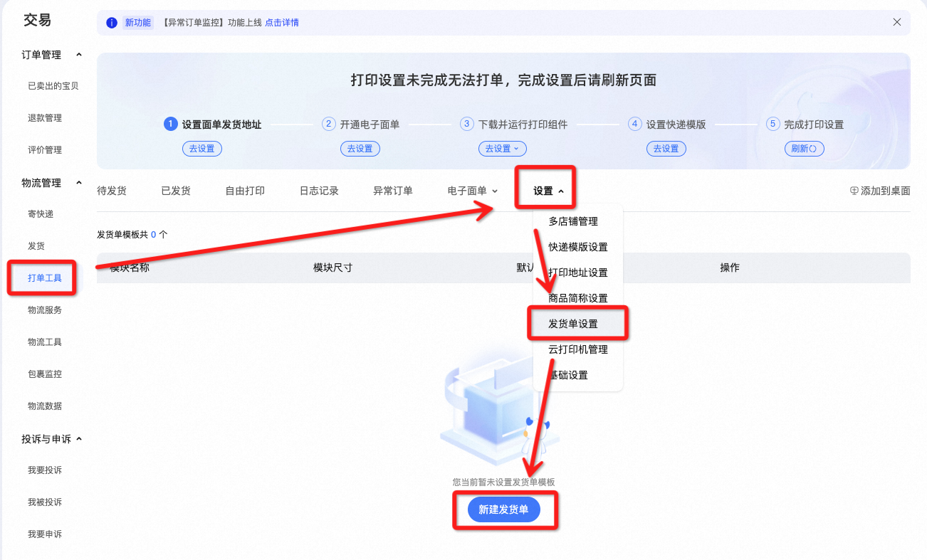
Task: Click the 操作 column header
Action: click(730, 268)
